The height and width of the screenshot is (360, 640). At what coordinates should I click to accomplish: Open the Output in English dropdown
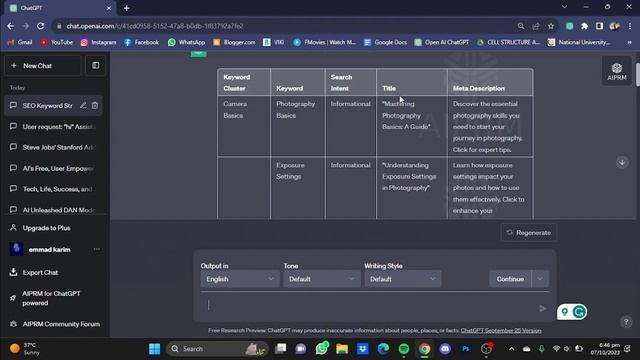click(240, 279)
